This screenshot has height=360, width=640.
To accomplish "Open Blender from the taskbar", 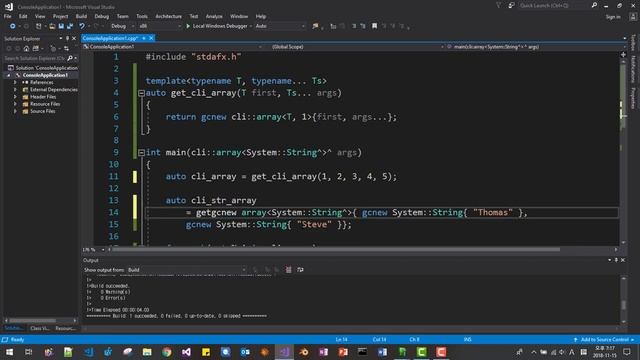I will click(304, 352).
